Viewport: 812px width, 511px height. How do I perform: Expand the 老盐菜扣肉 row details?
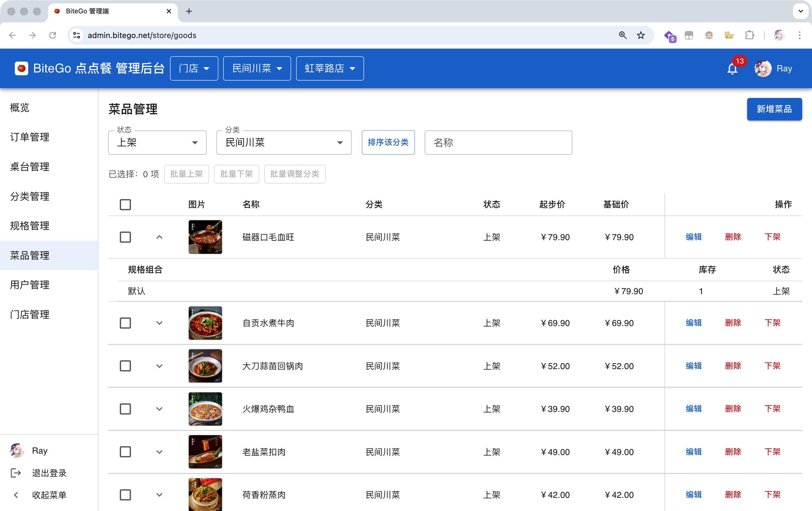tap(159, 452)
